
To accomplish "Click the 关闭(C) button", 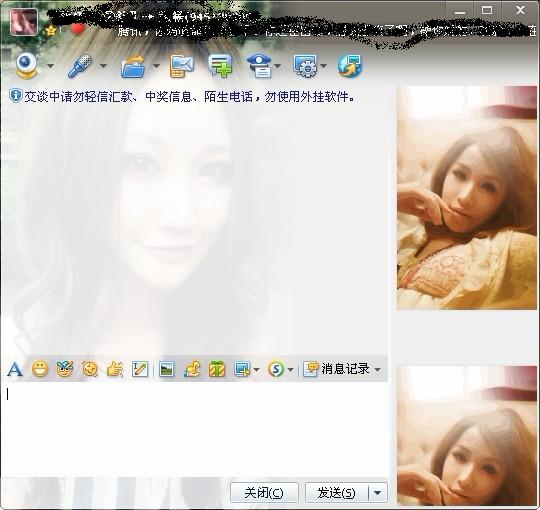I will pyautogui.click(x=264, y=492).
